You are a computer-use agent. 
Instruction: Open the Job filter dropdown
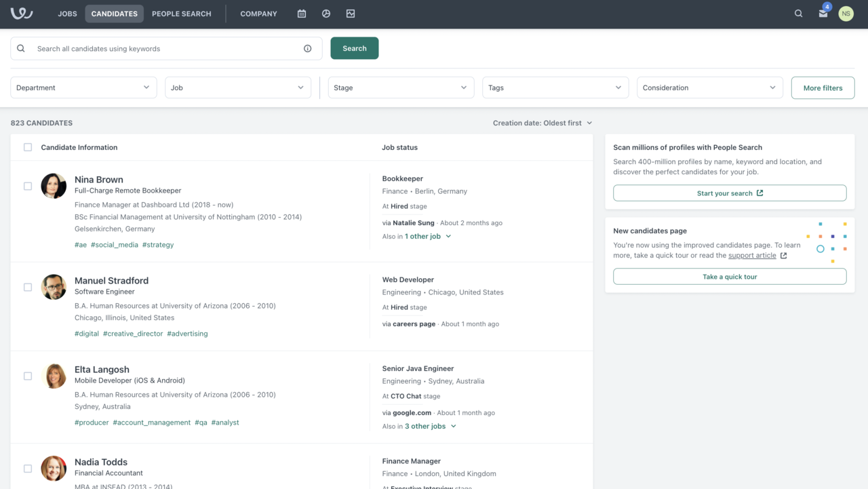coord(238,87)
